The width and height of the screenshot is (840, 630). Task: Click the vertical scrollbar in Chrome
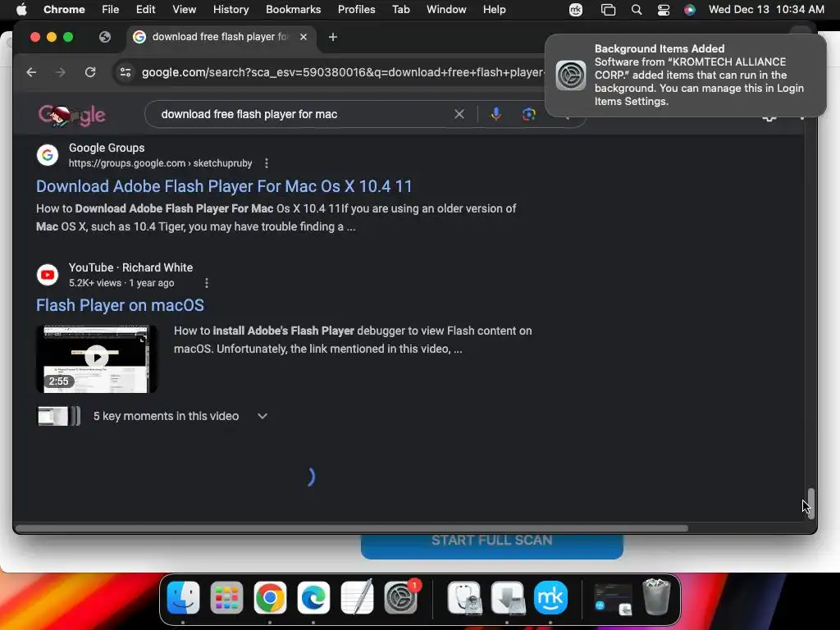point(811,503)
